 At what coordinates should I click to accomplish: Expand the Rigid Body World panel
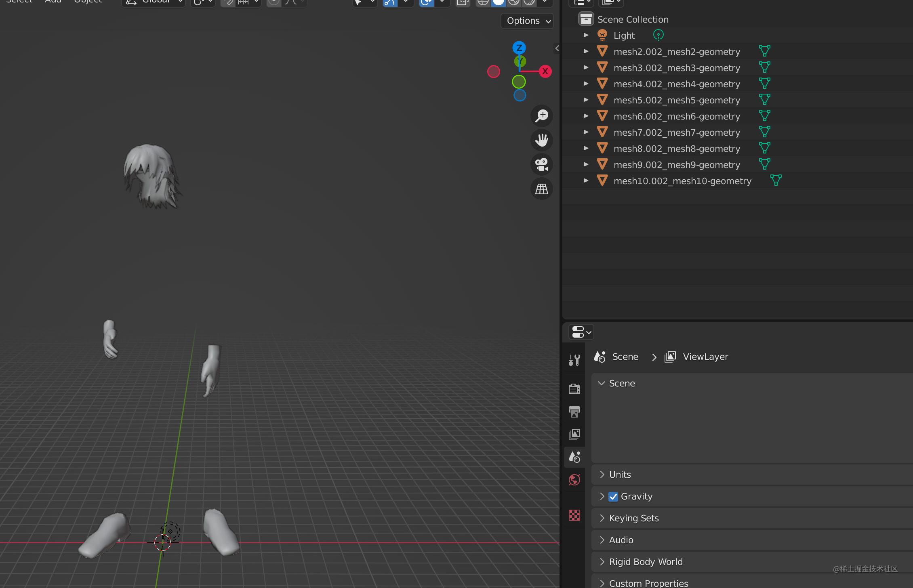(646, 562)
